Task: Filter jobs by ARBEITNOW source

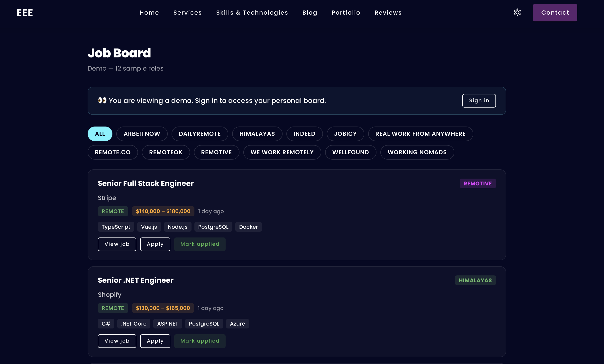Action: (142, 134)
